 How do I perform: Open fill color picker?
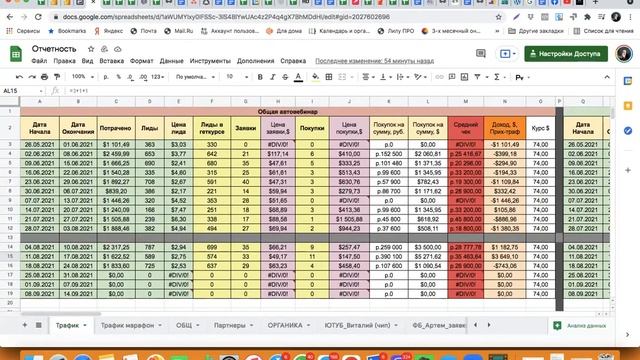(316, 77)
